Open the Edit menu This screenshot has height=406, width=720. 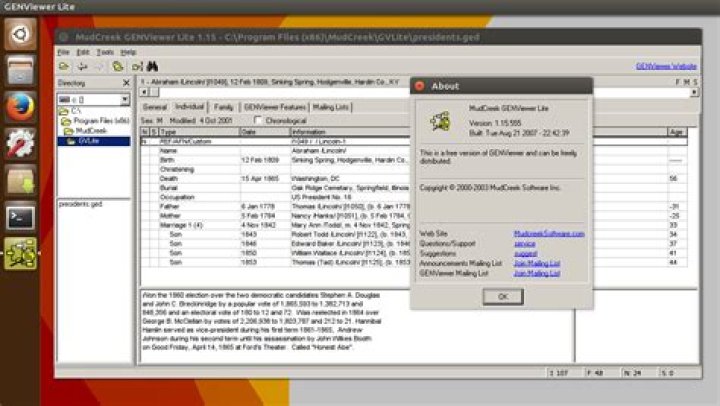(x=83, y=52)
